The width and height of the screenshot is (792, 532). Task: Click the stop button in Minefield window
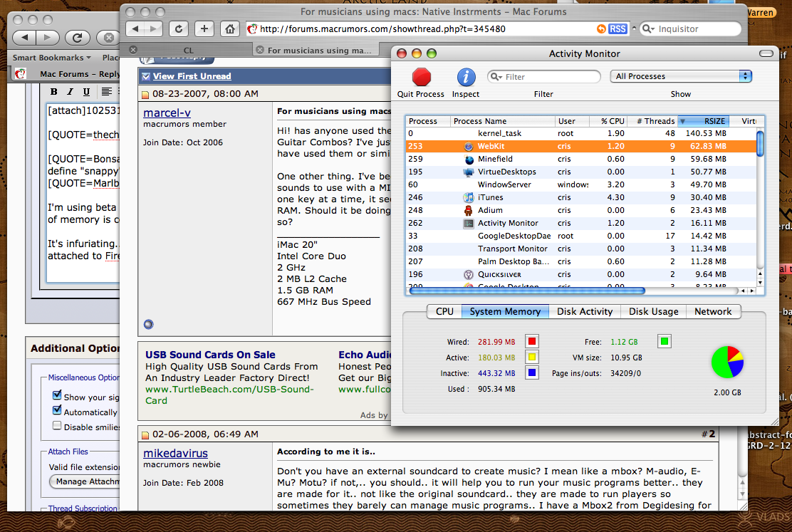point(108,37)
